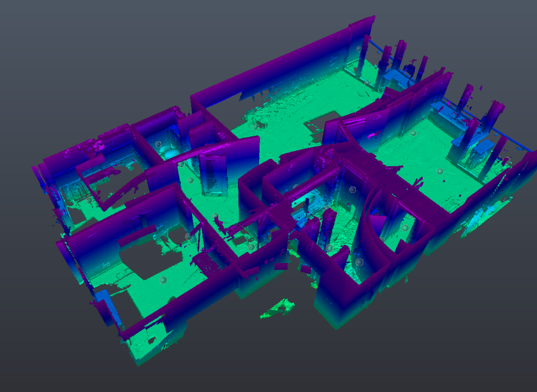Viewport: 537px width, 392px height.
Task: Select the magenta spot on the right room wall
Action: pos(374,135)
